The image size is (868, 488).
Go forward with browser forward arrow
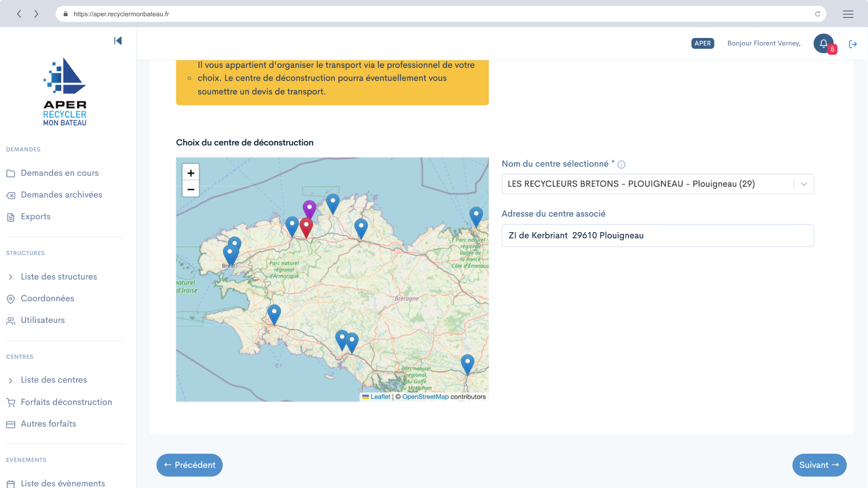[36, 14]
